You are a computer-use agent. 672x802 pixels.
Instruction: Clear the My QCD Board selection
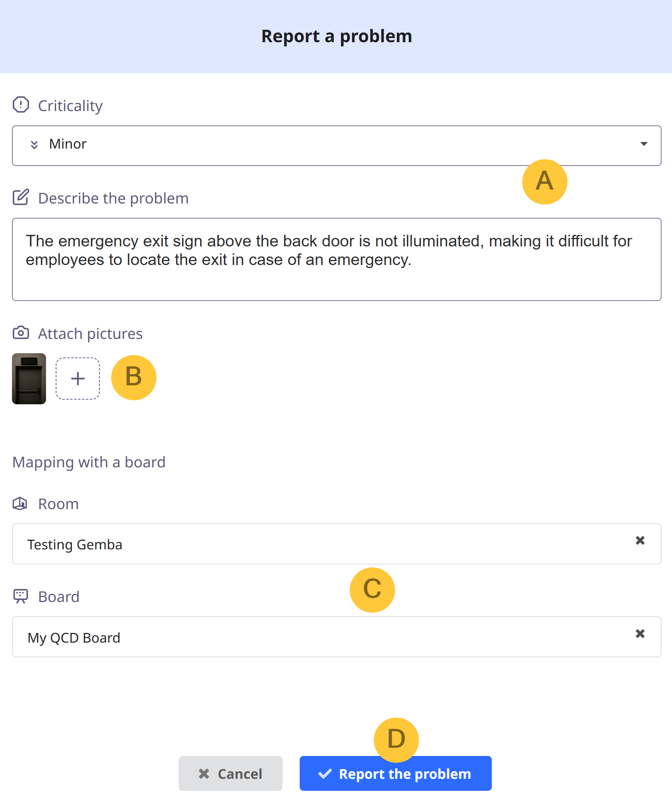640,633
